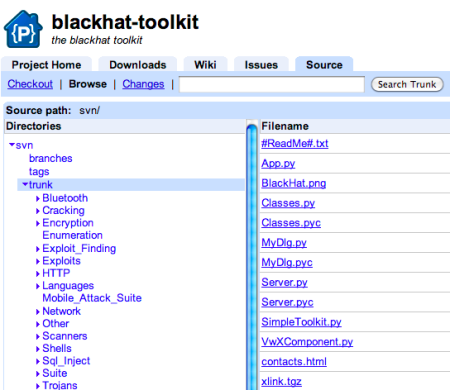Image resolution: width=450 pixels, height=390 pixels.
Task: Expand the Cracking directory arrow
Action: [38, 211]
